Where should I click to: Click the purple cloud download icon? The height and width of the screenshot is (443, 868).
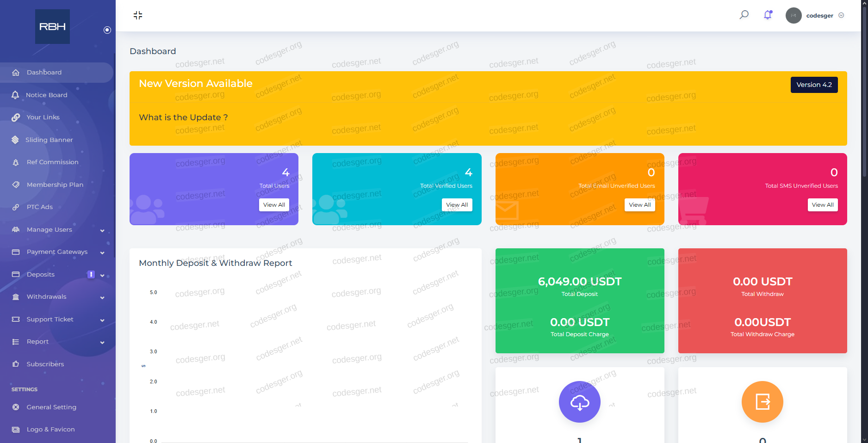pyautogui.click(x=580, y=402)
